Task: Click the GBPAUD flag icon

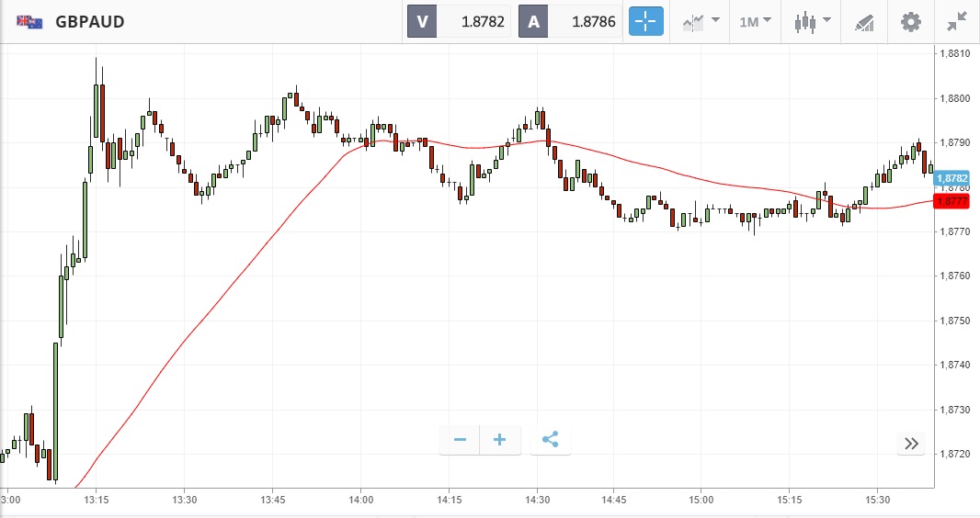Action: [29, 21]
